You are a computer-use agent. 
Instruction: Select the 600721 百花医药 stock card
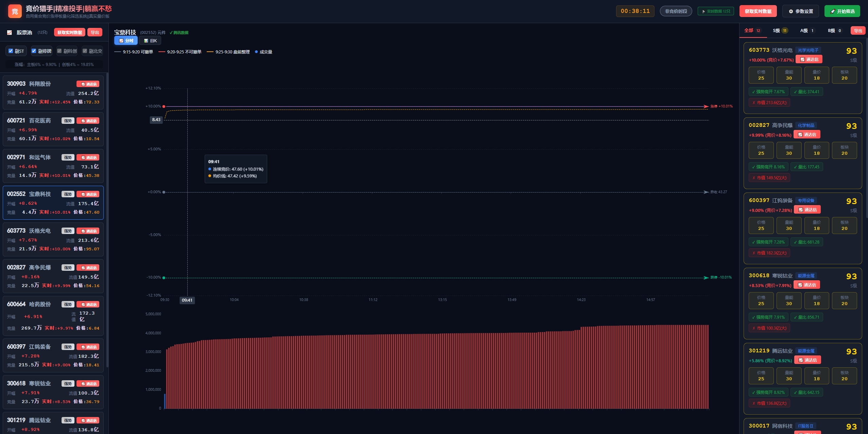coord(53,129)
